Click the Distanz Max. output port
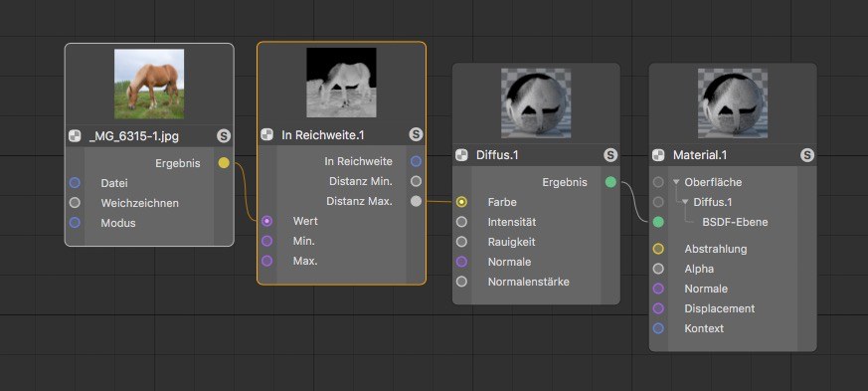 click(417, 202)
